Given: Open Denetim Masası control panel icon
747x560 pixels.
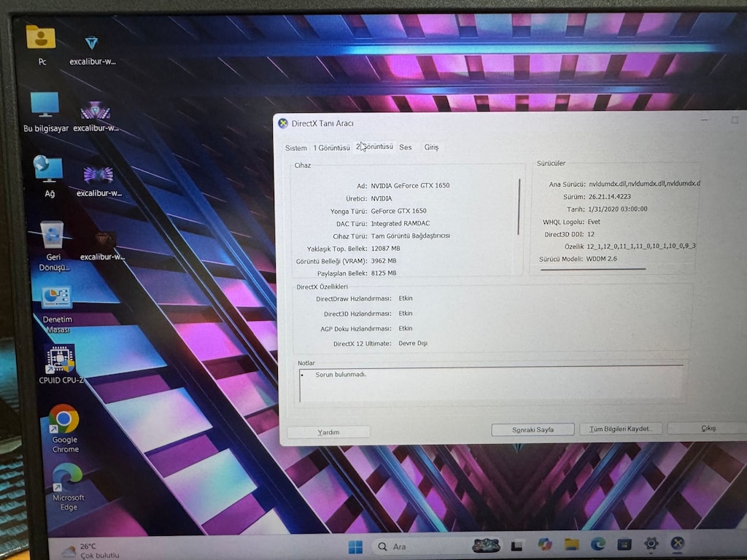Looking at the screenshot, I should pos(57,309).
